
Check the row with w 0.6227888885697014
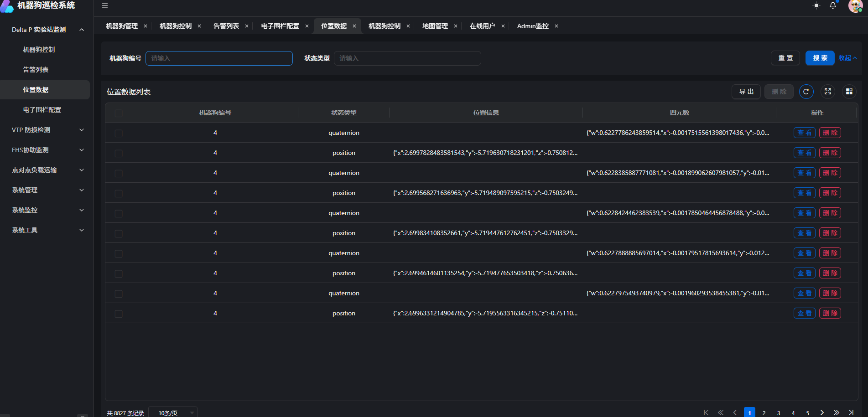(x=119, y=253)
